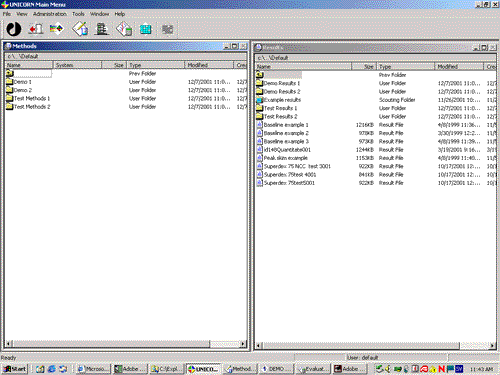500x375 pixels.
Task: Click the colorful striped diamond toolbar icon
Action: point(56,29)
